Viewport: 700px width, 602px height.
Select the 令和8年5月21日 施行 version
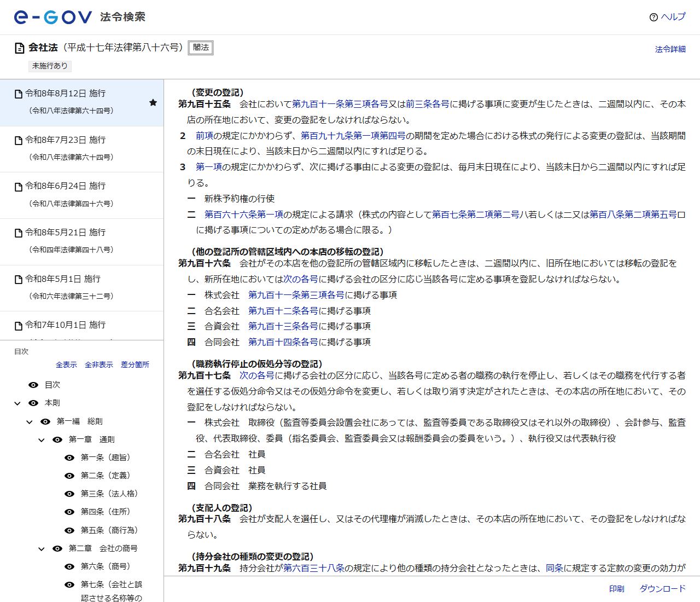[82, 242]
